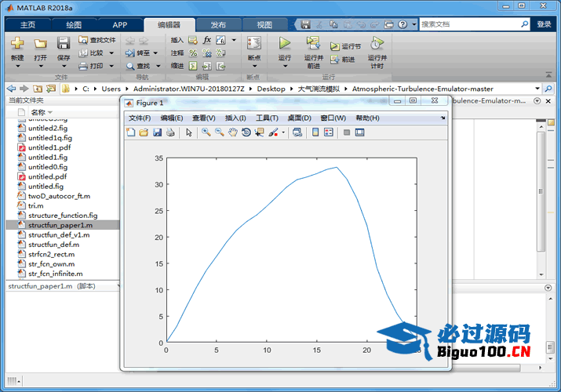Click Save Figure icon in Figure 1 toolbar
The width and height of the screenshot is (561, 392).
(x=157, y=132)
